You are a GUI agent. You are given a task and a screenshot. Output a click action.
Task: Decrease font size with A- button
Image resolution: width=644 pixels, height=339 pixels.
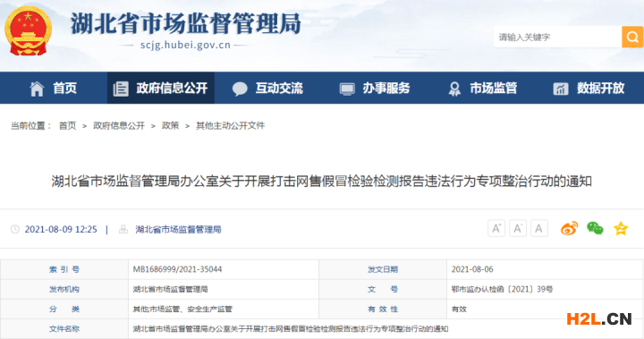tap(518, 228)
